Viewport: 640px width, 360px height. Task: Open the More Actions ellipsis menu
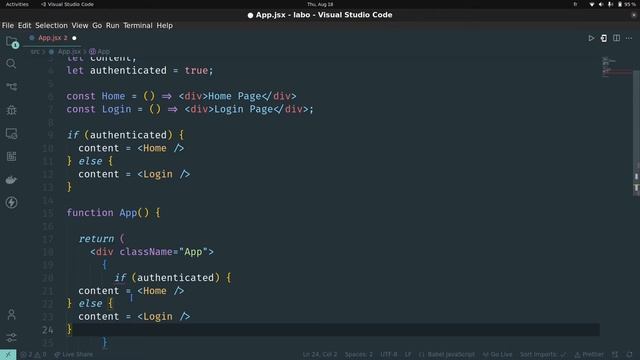point(629,38)
